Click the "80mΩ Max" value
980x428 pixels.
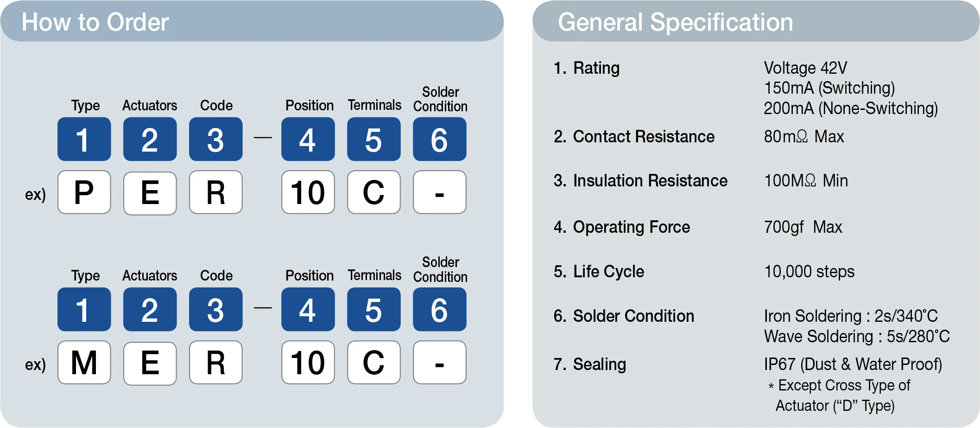coord(804,137)
